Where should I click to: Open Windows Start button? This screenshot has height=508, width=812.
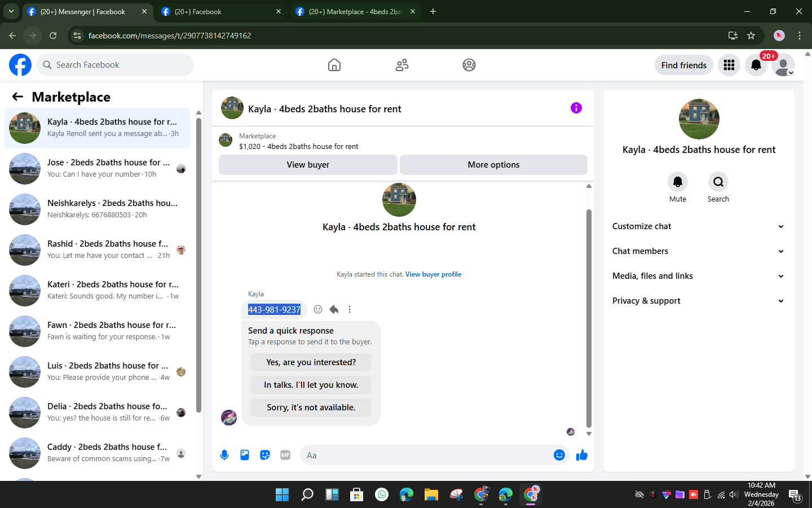click(x=282, y=495)
